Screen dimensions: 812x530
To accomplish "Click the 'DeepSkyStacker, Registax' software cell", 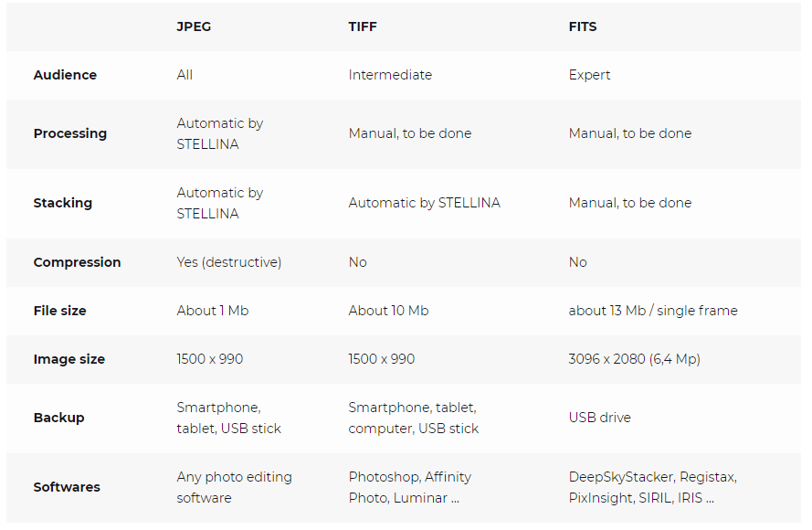I will (x=652, y=488).
